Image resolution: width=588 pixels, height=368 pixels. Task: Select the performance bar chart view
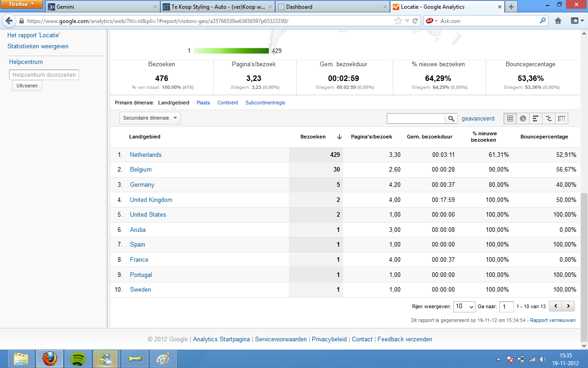coord(536,119)
